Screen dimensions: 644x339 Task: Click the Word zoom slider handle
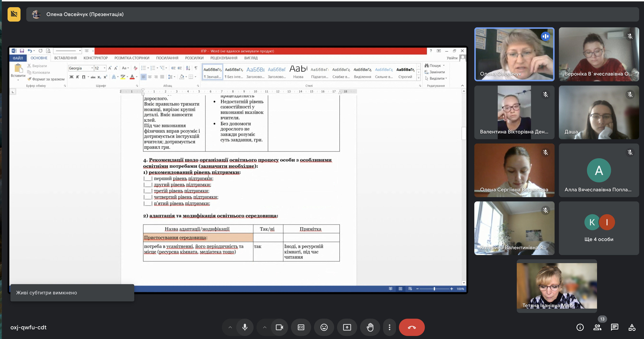coord(434,289)
